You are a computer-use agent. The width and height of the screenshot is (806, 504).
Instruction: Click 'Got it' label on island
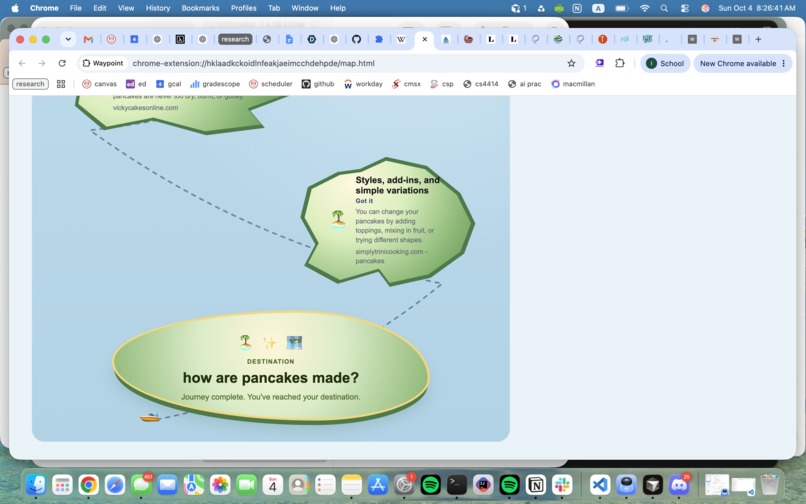pyautogui.click(x=364, y=201)
